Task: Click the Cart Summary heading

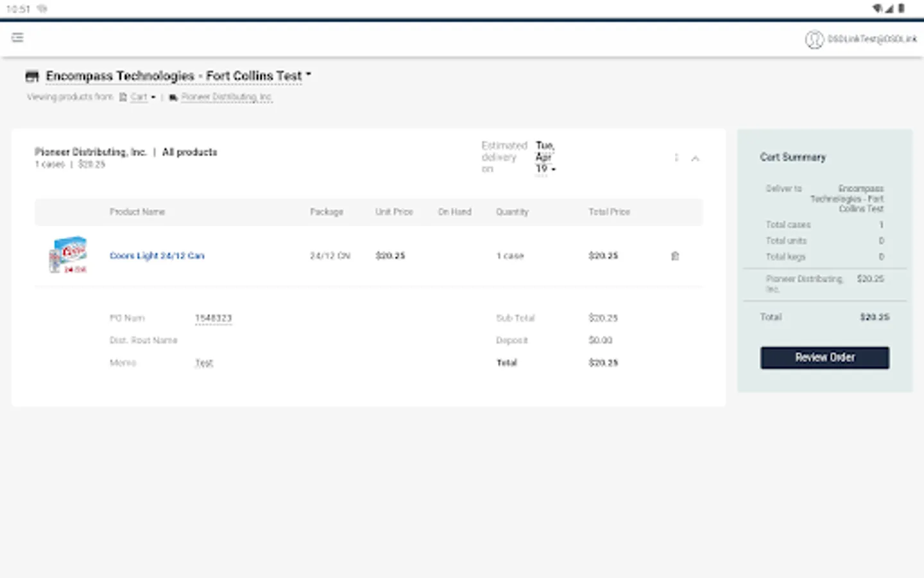Action: (793, 157)
